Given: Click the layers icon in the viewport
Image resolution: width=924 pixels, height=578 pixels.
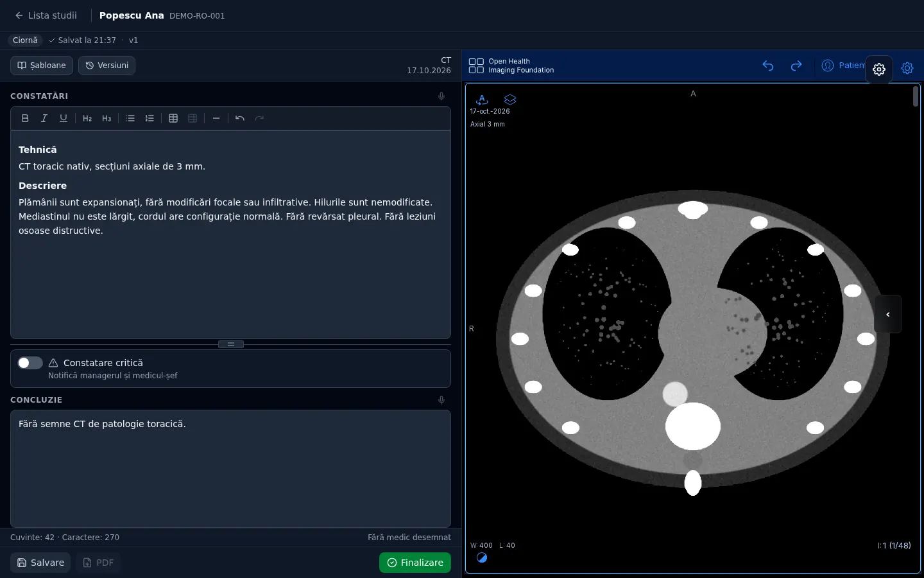Looking at the screenshot, I should [x=510, y=100].
